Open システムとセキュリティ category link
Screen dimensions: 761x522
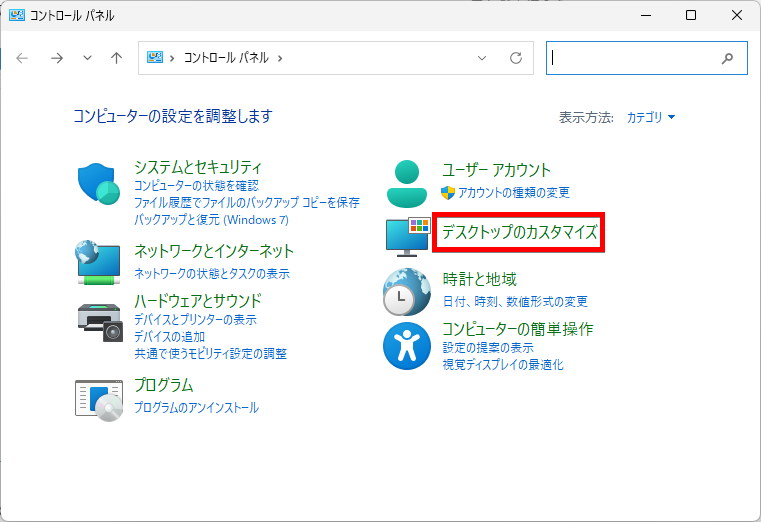coord(198,167)
